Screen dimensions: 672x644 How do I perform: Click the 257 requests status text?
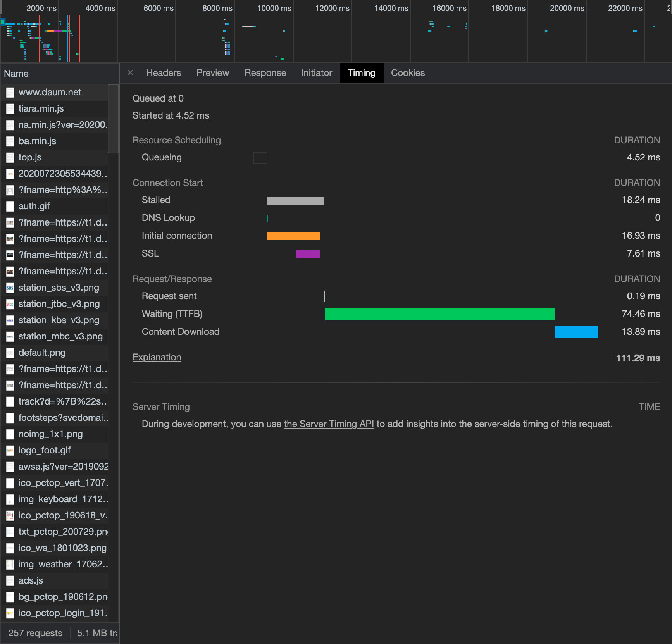click(35, 633)
